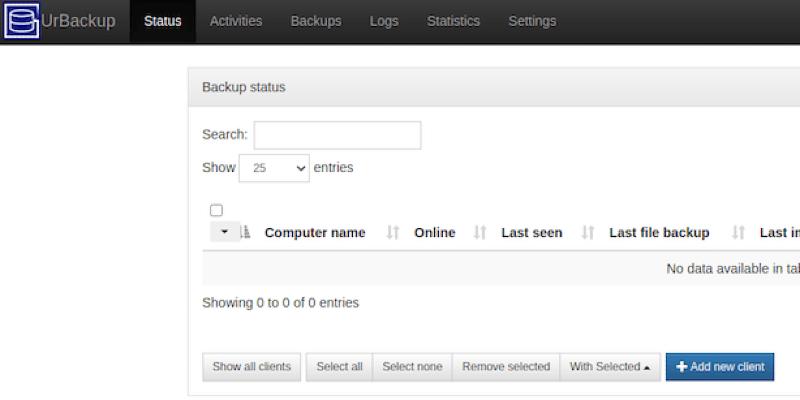The height and width of the screenshot is (400, 800).
Task: Open the Show entries count dropdown
Action: pos(274,168)
